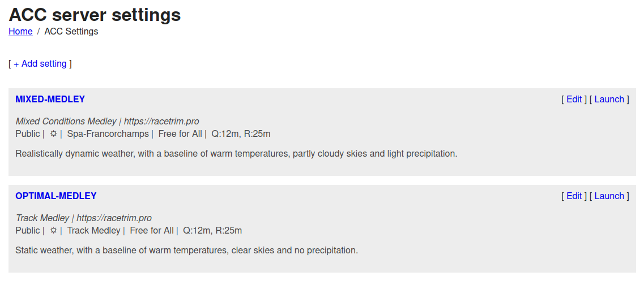Screen dimensions: 644x289
Task: Edit the MIXED-MEDLEY setting
Action: (x=574, y=100)
